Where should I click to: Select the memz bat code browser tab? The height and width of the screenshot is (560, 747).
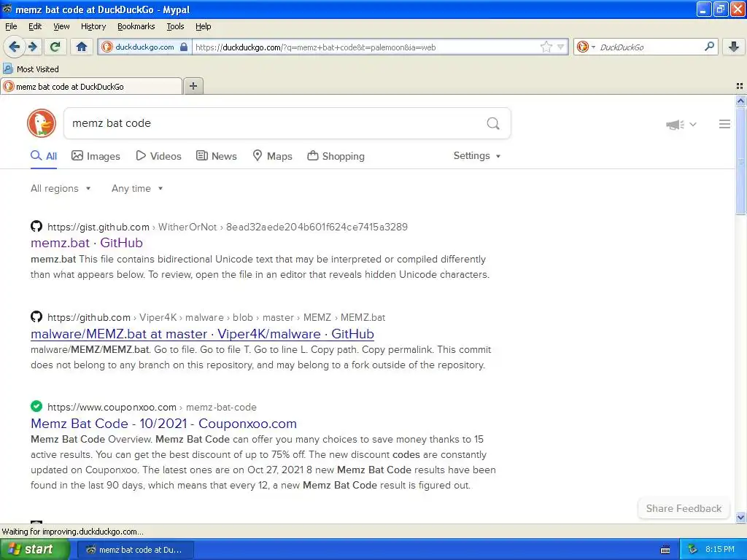[91, 86]
